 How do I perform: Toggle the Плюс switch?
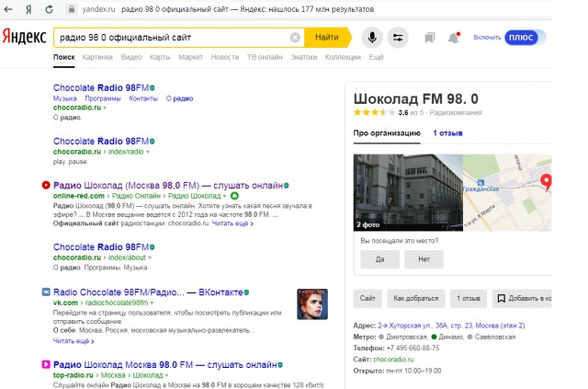[x=525, y=37]
